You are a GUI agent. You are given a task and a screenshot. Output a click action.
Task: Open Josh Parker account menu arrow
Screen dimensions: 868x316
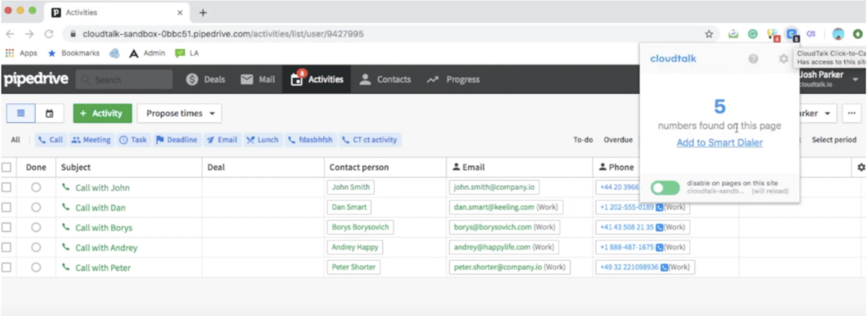[x=855, y=80]
